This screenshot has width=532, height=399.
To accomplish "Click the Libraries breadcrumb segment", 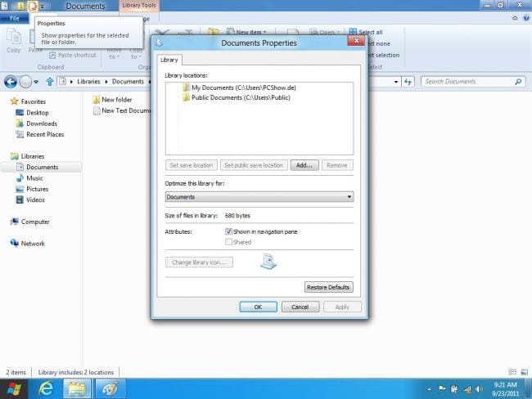I will pos(88,82).
